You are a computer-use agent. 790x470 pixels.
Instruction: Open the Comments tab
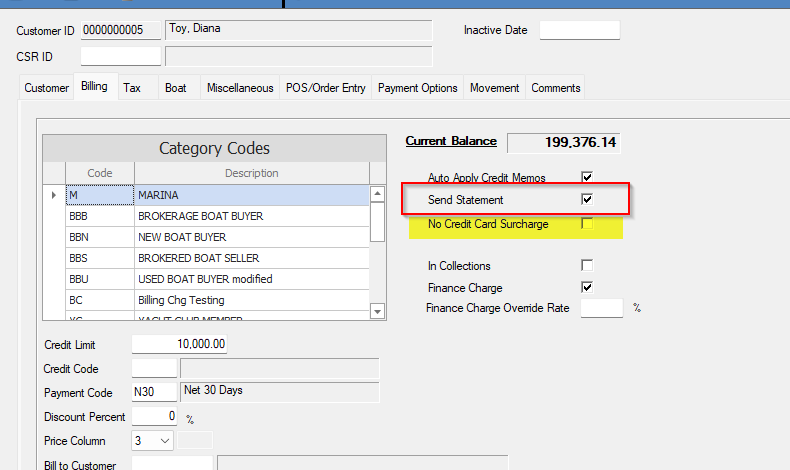pyautogui.click(x=556, y=88)
